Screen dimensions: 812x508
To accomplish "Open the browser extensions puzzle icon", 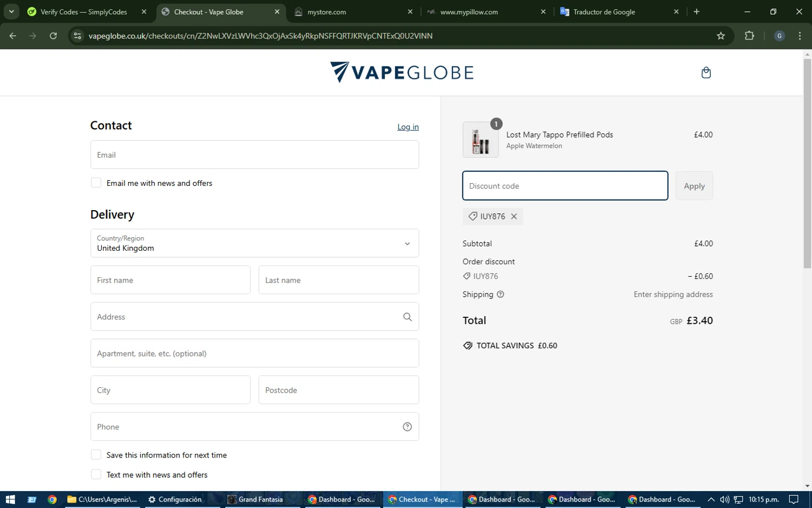I will (x=749, y=36).
